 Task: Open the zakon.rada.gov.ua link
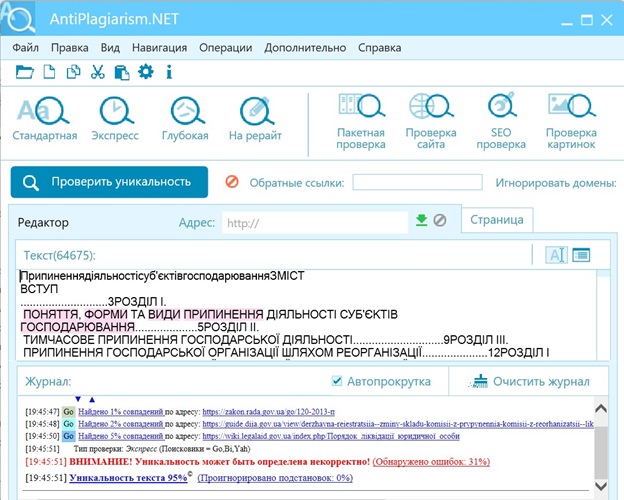click(x=269, y=412)
